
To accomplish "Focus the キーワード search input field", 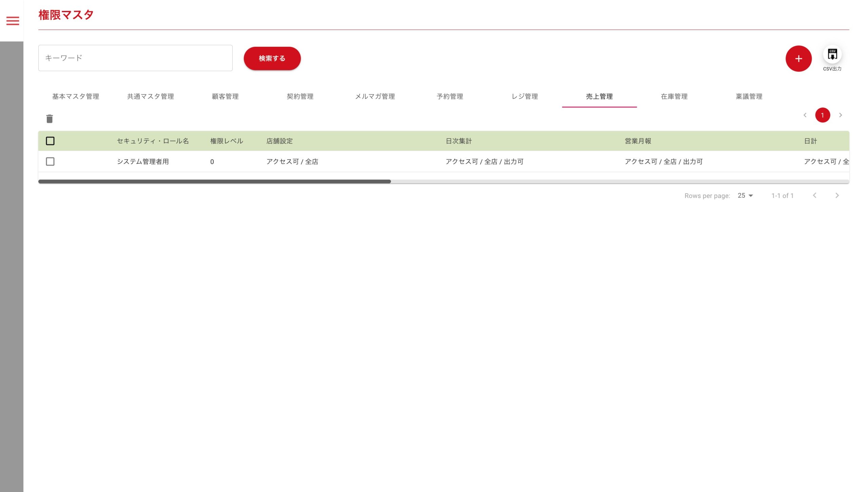I will 135,58.
